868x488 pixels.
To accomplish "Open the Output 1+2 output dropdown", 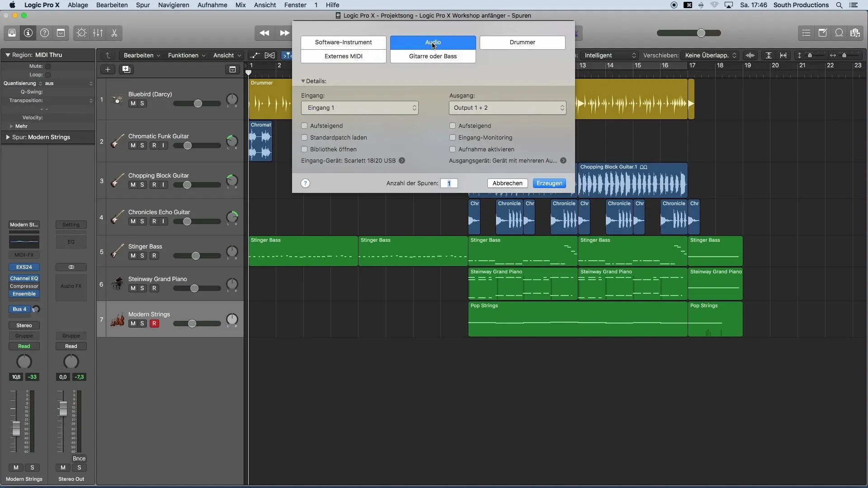I will 507,107.
